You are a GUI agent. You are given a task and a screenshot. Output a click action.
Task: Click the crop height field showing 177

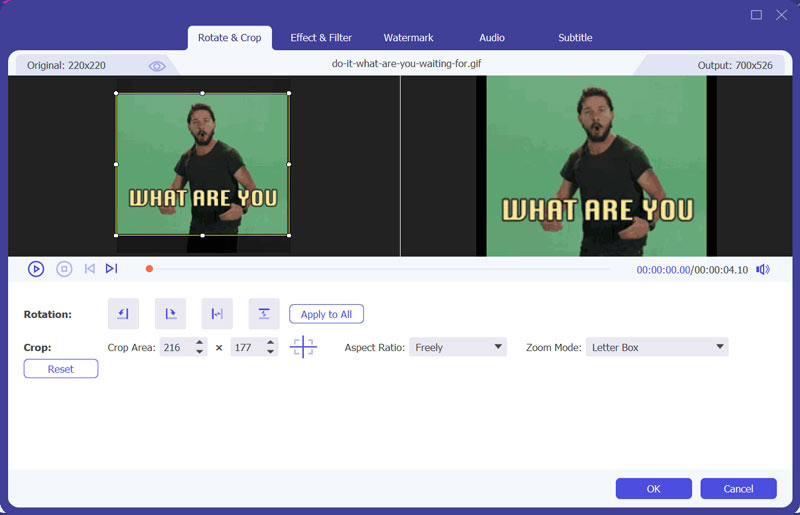(247, 347)
